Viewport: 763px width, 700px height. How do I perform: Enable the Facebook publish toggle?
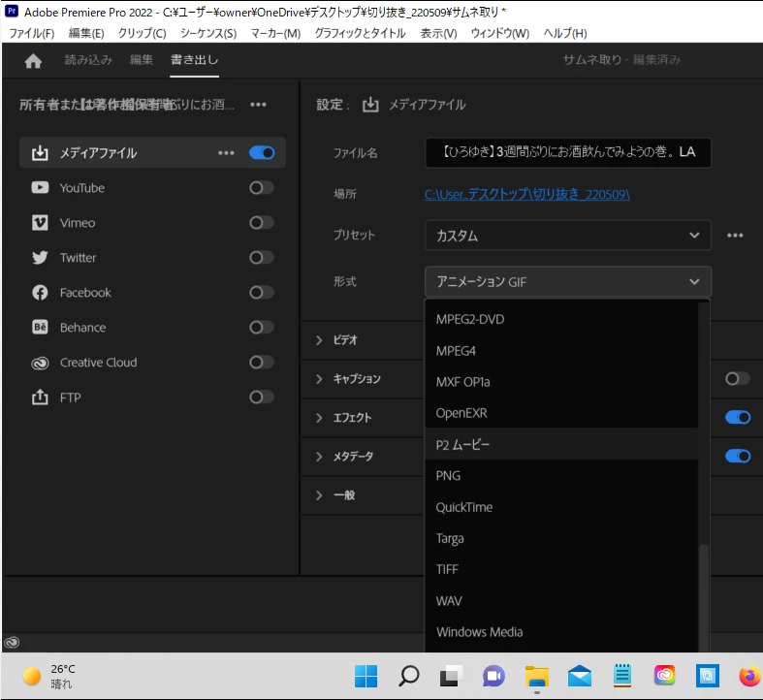coord(262,293)
